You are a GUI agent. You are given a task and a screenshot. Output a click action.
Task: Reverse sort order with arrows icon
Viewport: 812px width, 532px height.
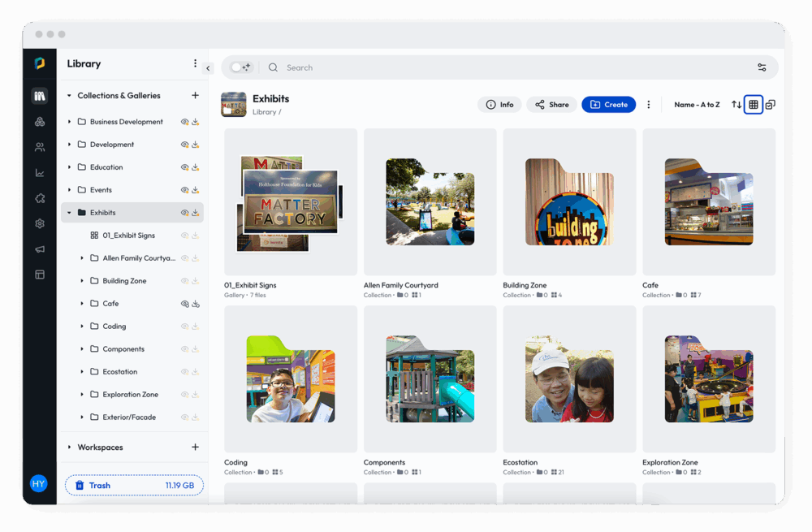736,105
